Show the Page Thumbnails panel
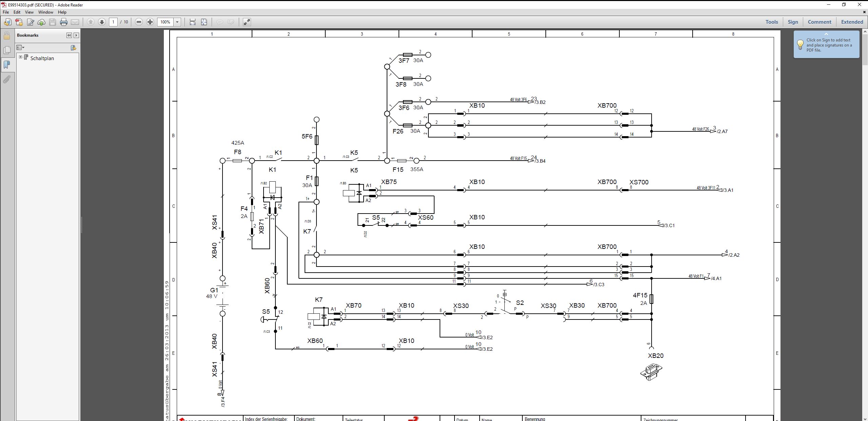Viewport: 868px width, 421px height. coord(7,50)
